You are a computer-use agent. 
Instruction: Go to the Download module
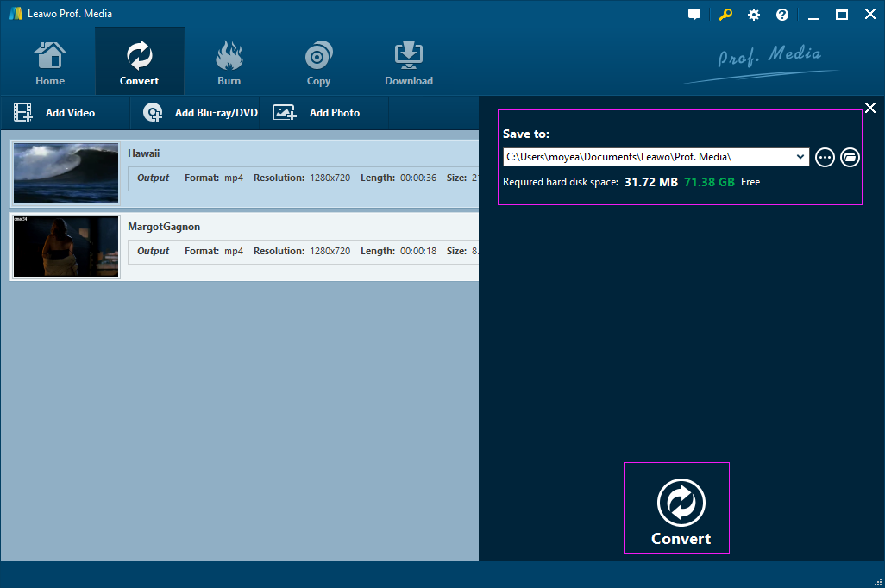tap(409, 64)
